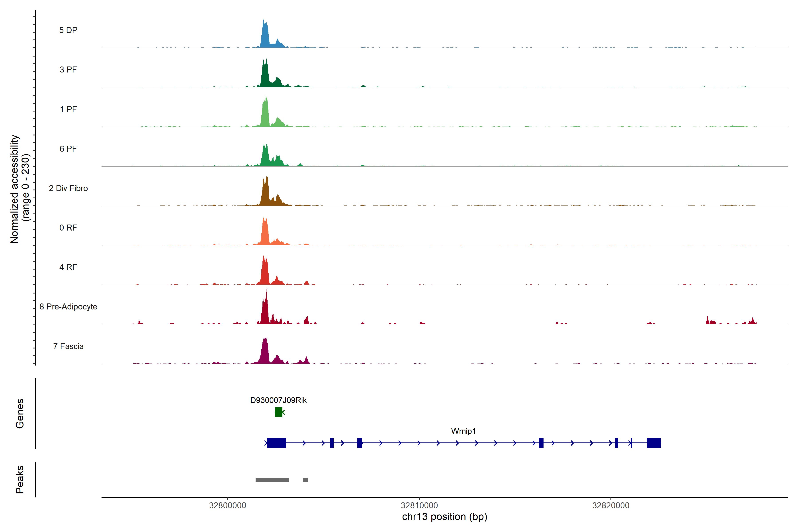This screenshot has width=798, height=532.
Task: Click the 32800000 axis tick label
Action: (227, 506)
